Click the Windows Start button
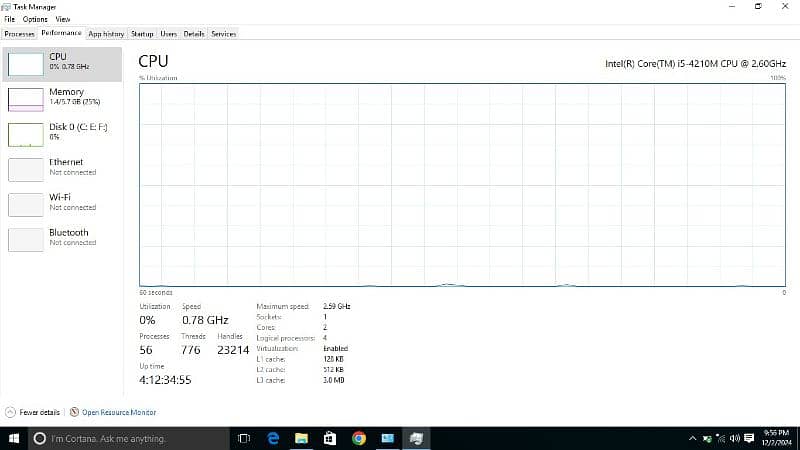Viewport: 800px width, 450px height. (x=13, y=438)
